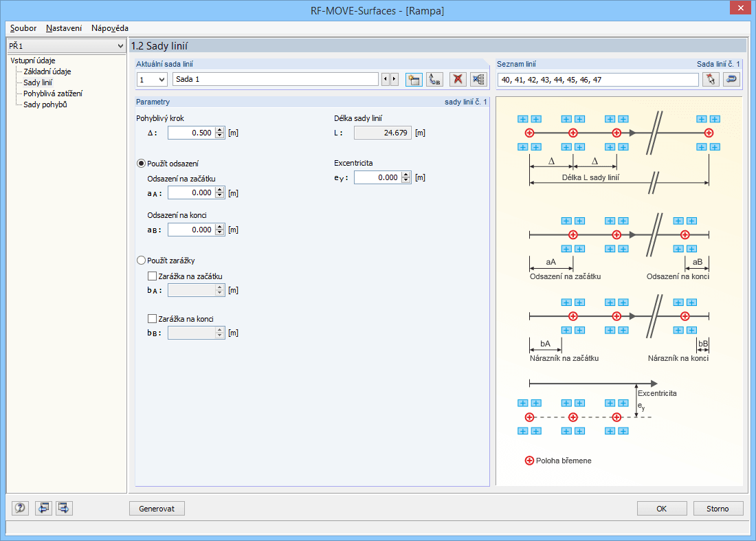This screenshot has width=756, height=541.
Task: Open the Soubor menu
Action: point(23,28)
